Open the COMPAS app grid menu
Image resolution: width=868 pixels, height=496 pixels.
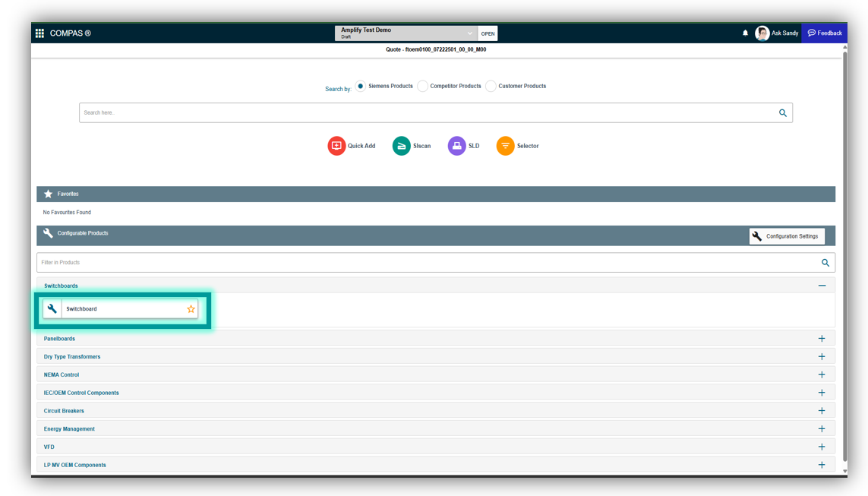coord(39,33)
